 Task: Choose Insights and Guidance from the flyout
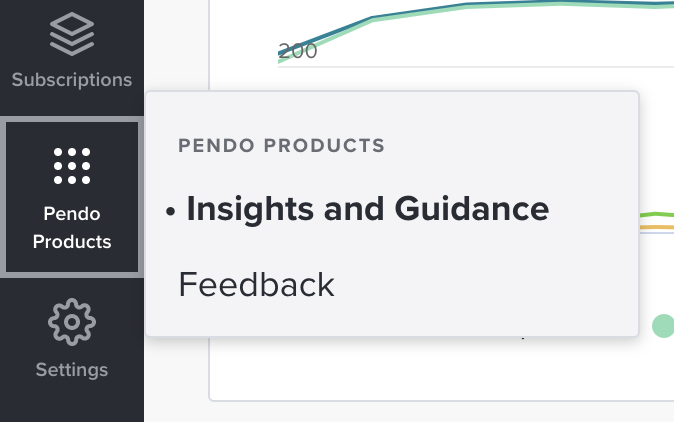[368, 209]
